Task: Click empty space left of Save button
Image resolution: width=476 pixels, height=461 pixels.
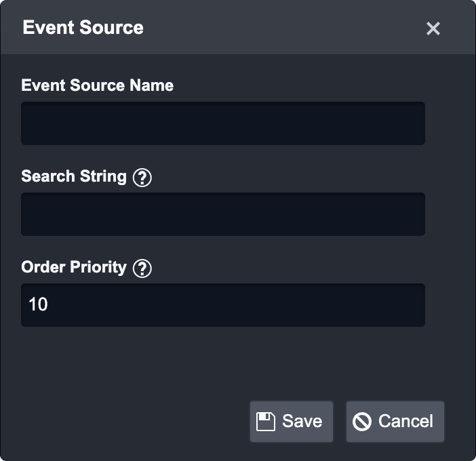Action: (x=136, y=422)
